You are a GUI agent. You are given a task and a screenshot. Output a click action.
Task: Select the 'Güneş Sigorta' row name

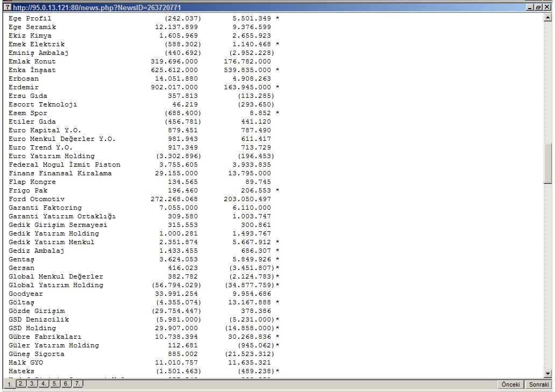(37, 354)
